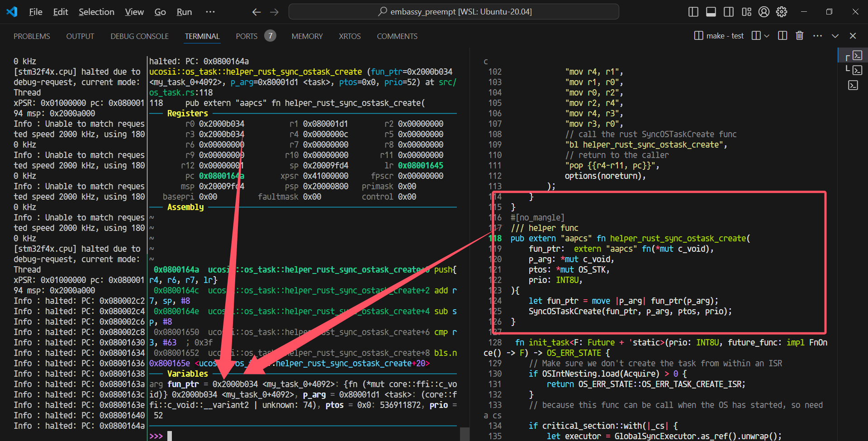This screenshot has width=868, height=441.
Task: Click the Registers section header
Action: coord(187,113)
